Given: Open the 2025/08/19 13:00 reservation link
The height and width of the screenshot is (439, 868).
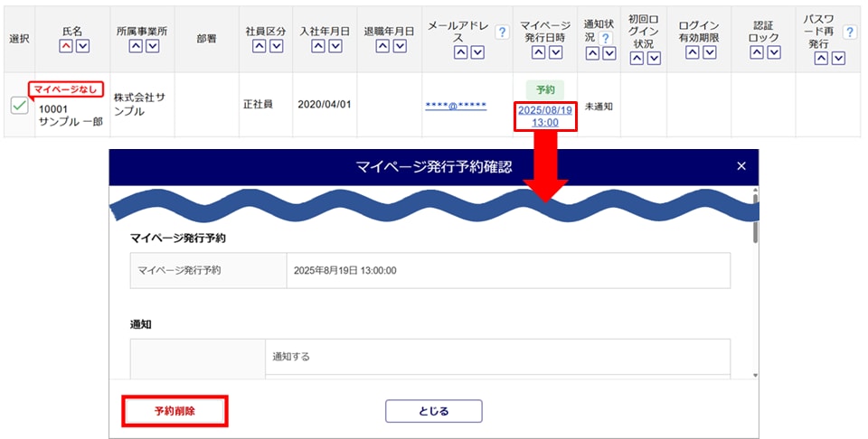Looking at the screenshot, I should pos(544,116).
